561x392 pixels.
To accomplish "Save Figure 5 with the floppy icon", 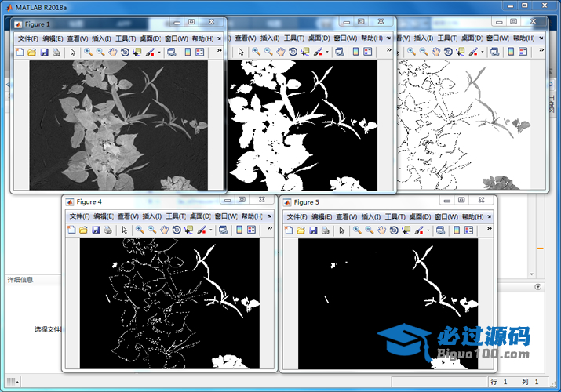I will coord(313,230).
